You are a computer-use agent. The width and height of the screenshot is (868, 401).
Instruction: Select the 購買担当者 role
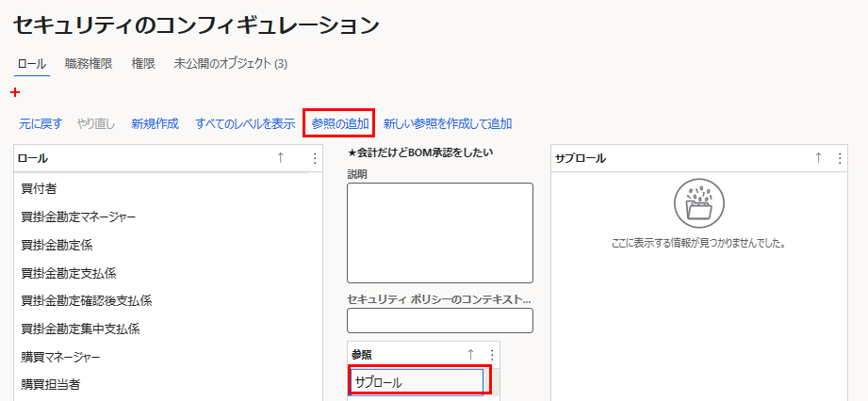(x=169, y=384)
